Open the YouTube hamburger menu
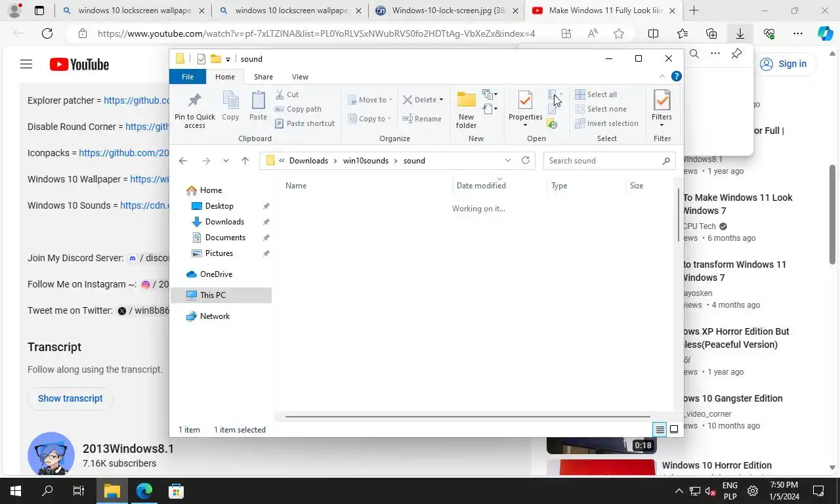The height and width of the screenshot is (504, 840). click(26, 64)
